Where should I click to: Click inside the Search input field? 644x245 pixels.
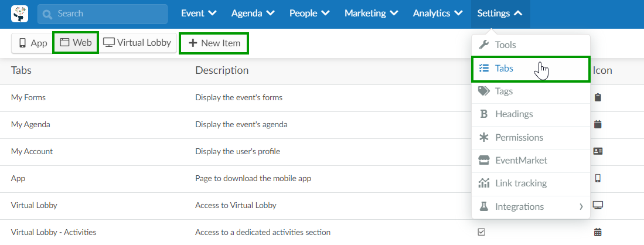tap(103, 14)
